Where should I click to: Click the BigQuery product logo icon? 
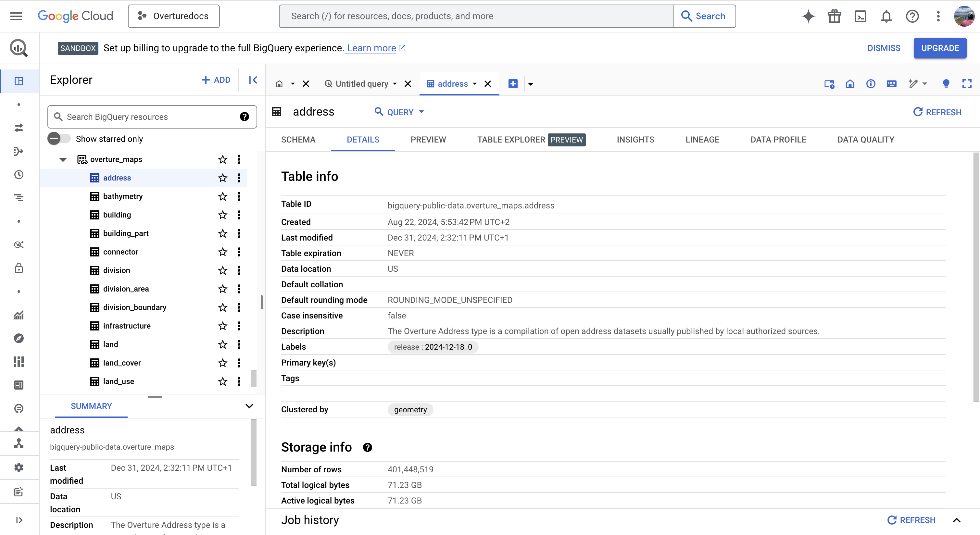19,48
